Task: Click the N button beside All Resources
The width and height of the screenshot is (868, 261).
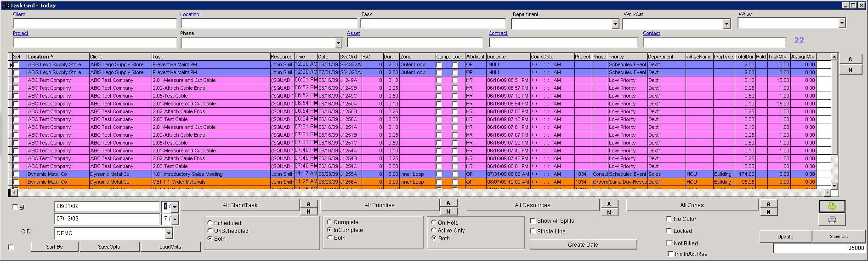Action: [x=609, y=212]
